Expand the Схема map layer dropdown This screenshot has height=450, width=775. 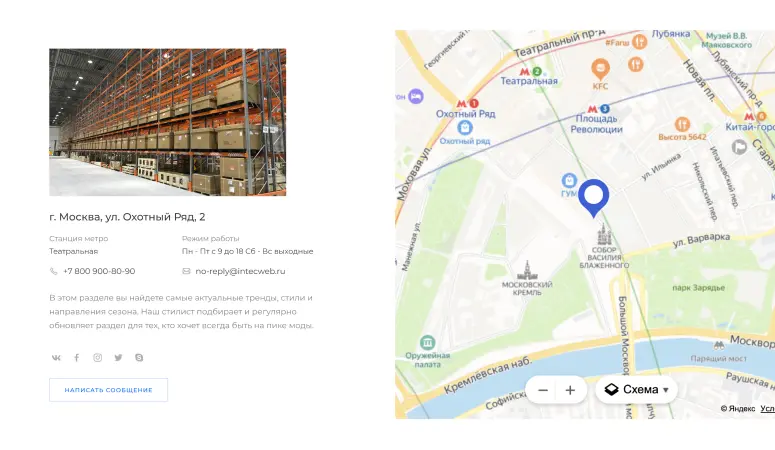coord(637,390)
